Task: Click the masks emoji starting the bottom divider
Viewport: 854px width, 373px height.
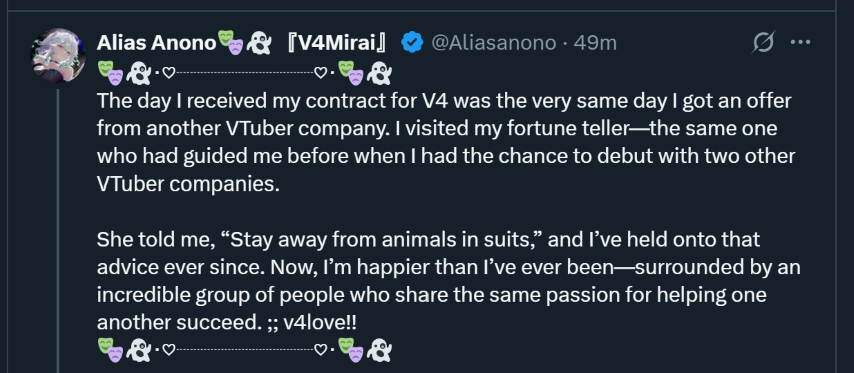Action: click(x=109, y=350)
